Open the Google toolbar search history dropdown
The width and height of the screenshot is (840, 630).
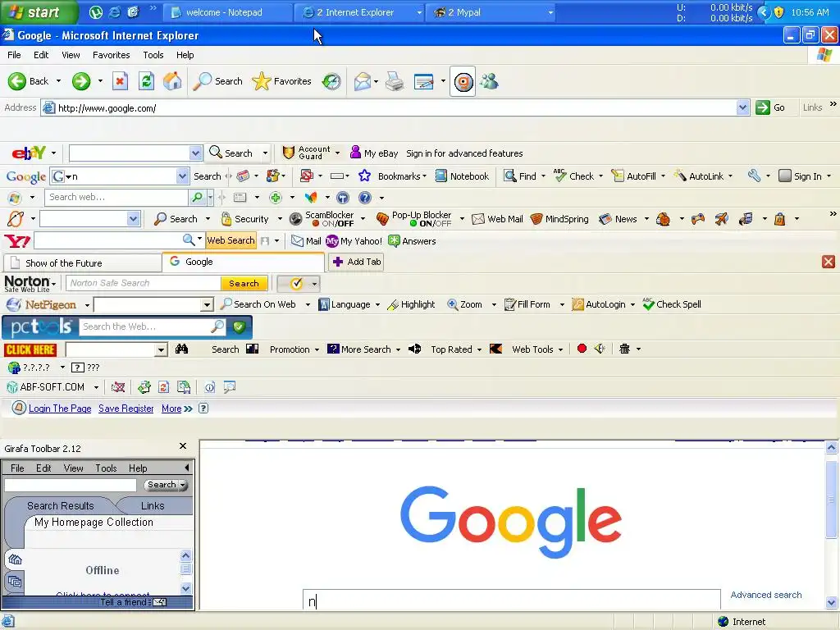pyautogui.click(x=182, y=176)
